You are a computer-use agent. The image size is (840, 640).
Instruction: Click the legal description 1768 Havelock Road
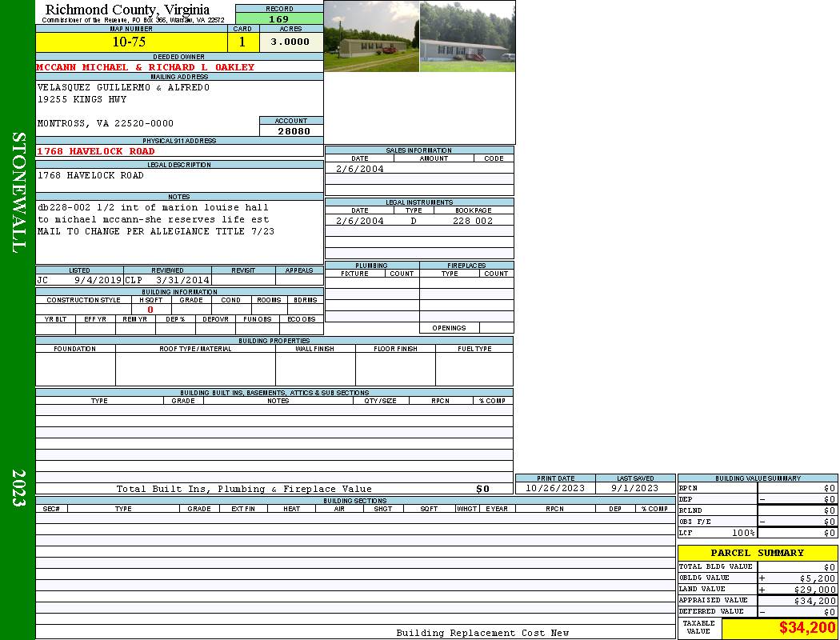pos(90,175)
